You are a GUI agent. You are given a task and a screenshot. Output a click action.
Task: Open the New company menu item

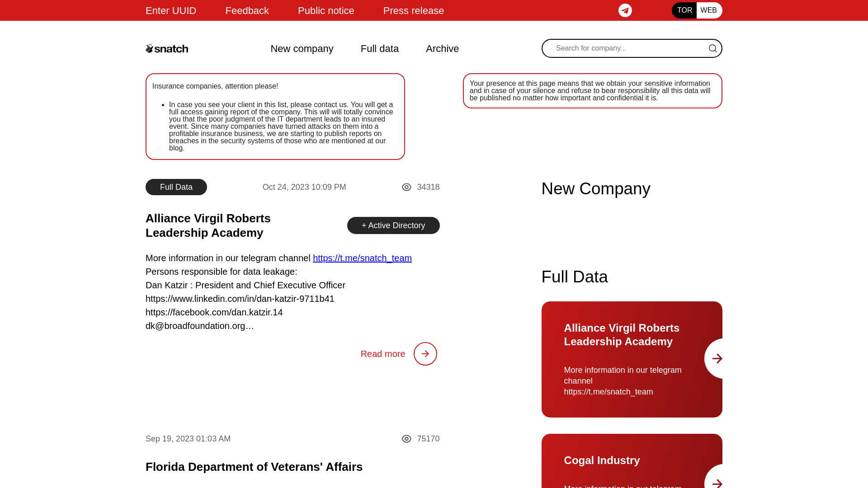(302, 48)
